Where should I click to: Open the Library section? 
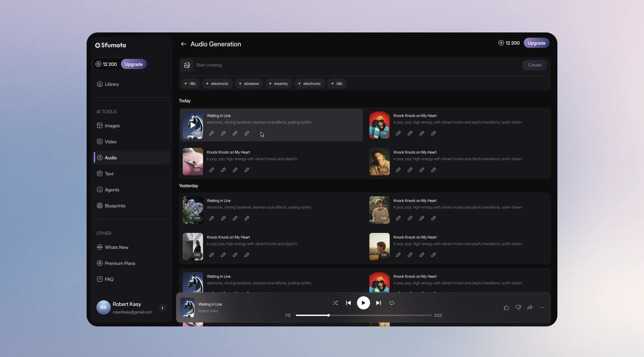click(x=131, y=84)
